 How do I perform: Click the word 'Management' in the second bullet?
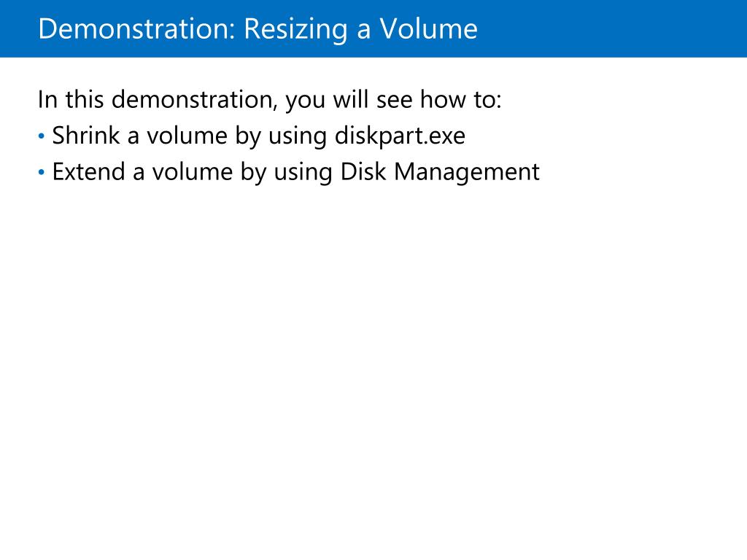pos(467,172)
